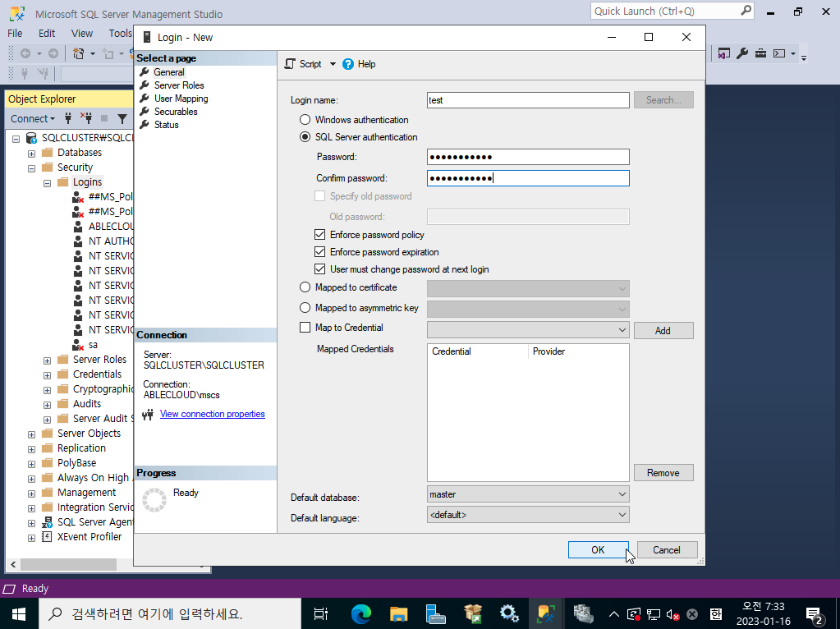This screenshot has width=840, height=629.
Task: Open the Edit menu
Action: (x=47, y=33)
